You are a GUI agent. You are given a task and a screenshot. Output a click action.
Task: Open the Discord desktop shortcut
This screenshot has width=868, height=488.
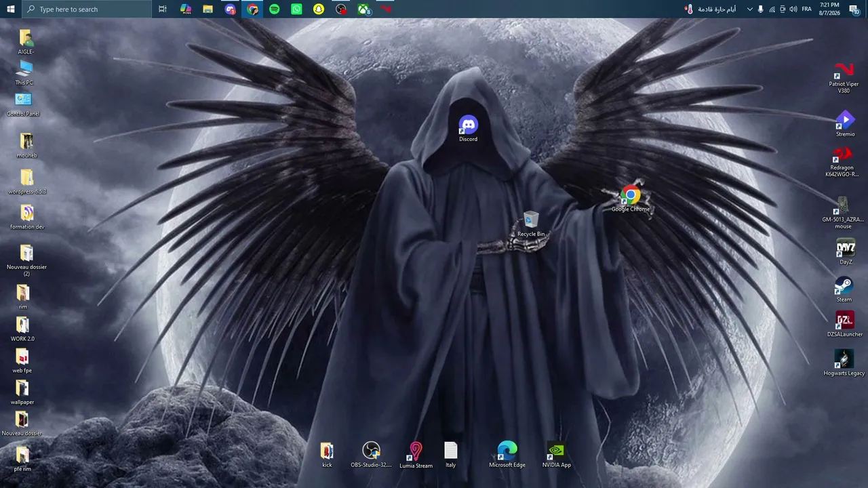point(468,129)
